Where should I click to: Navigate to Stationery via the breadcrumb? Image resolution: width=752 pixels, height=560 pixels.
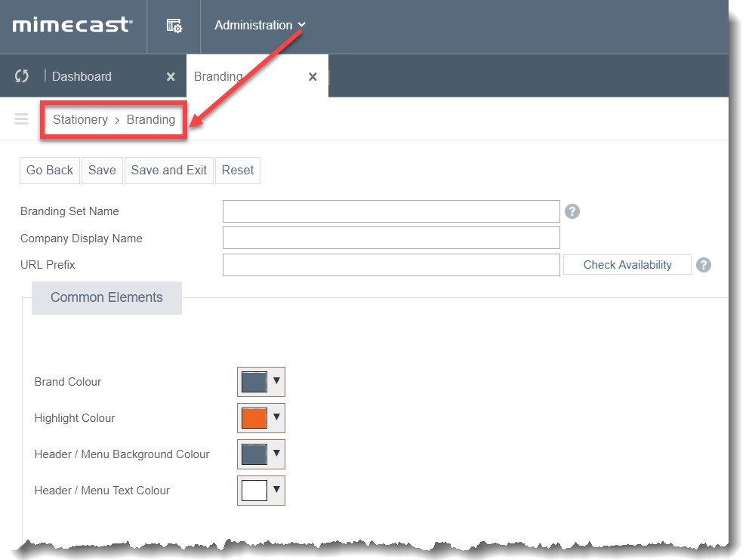(x=80, y=119)
